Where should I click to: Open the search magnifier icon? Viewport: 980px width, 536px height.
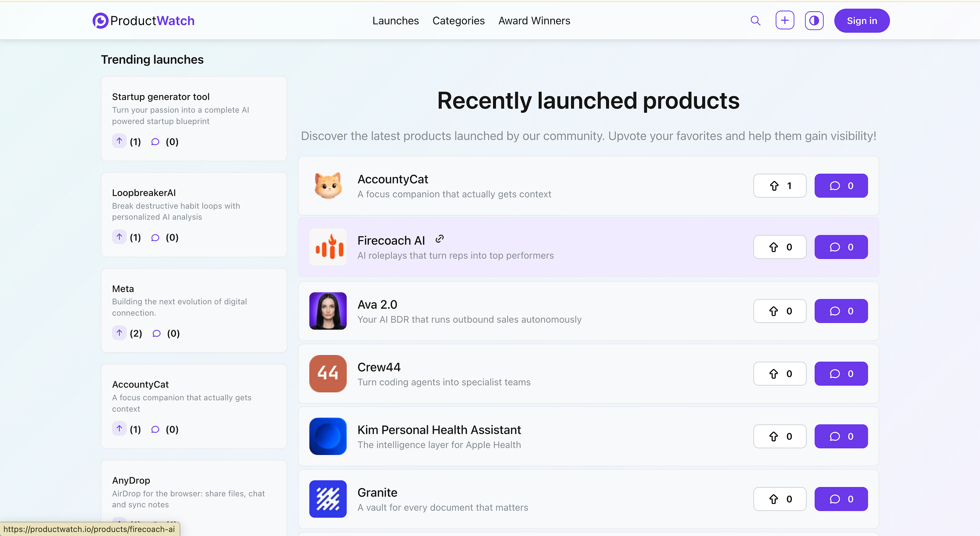tap(756, 20)
